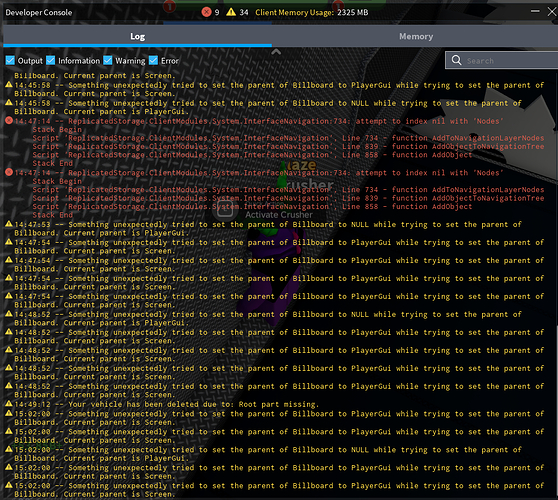Click warning icon of 14:47:53 Billboard entry
Image resolution: width=558 pixels, height=500 pixels.
[9, 224]
